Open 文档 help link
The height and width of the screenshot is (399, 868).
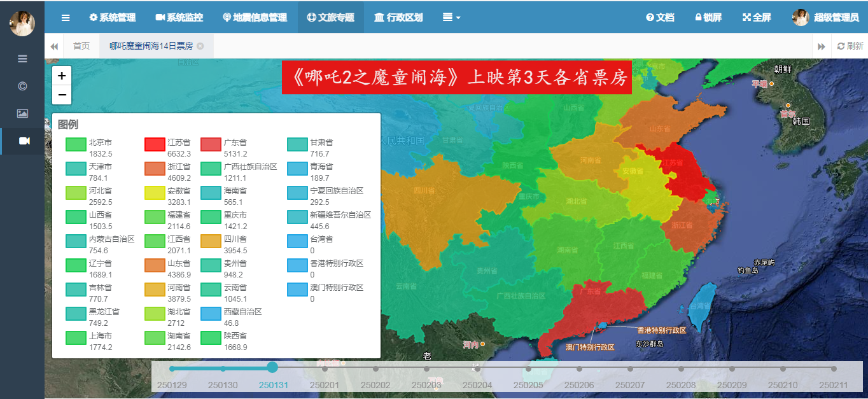pos(660,18)
